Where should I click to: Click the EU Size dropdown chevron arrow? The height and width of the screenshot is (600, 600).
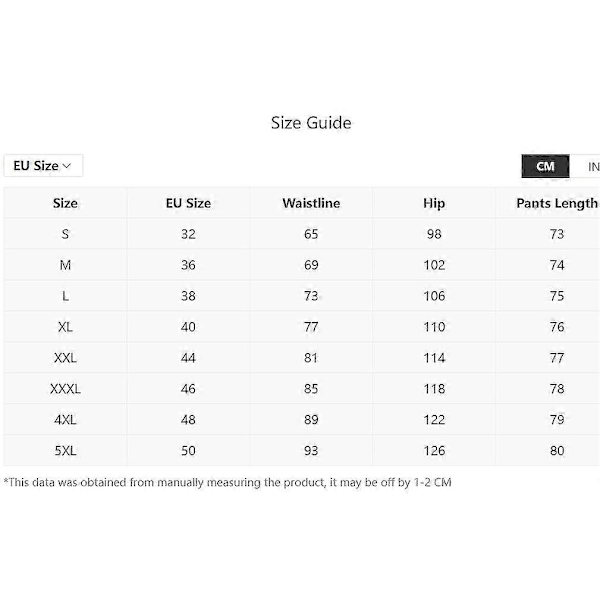click(67, 166)
